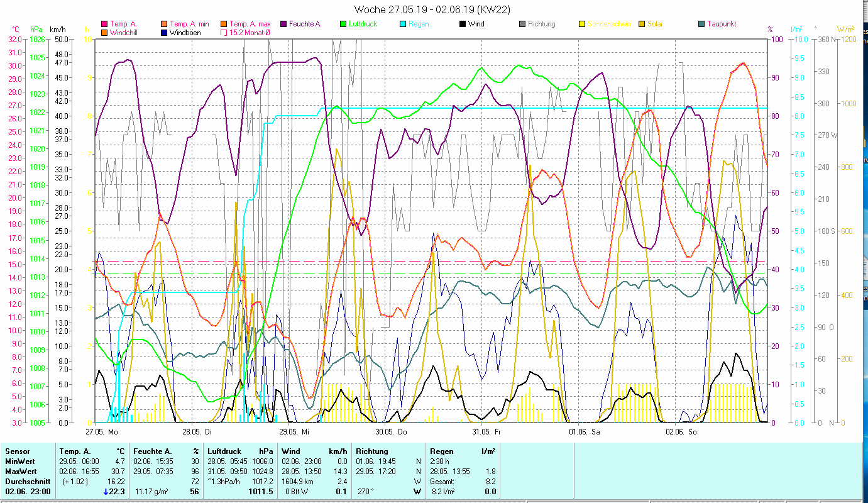
Task: Click the Luftdruck column header in table
Action: click(x=225, y=451)
